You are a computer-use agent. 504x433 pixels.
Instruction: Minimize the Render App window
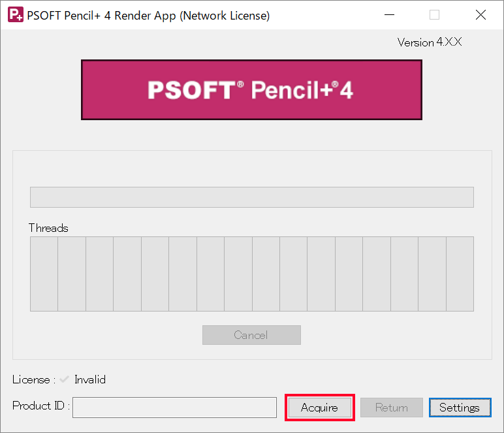tap(389, 15)
